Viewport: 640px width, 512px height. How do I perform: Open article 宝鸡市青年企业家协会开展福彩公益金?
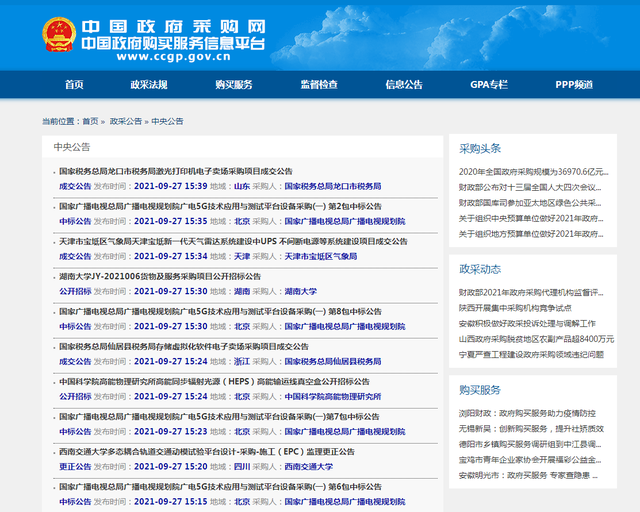(530, 460)
